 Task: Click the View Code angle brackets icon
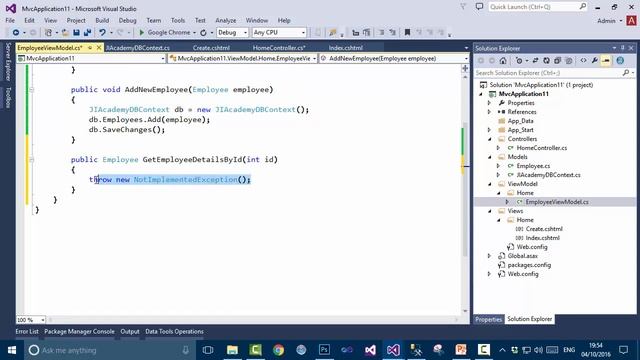(x=583, y=61)
